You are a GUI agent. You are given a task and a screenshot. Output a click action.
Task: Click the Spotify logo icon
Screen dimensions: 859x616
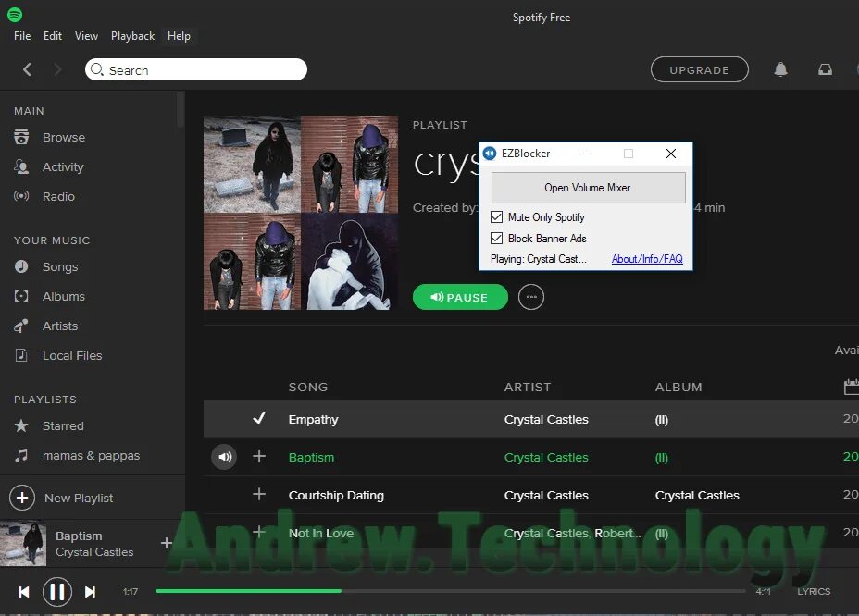click(x=15, y=15)
